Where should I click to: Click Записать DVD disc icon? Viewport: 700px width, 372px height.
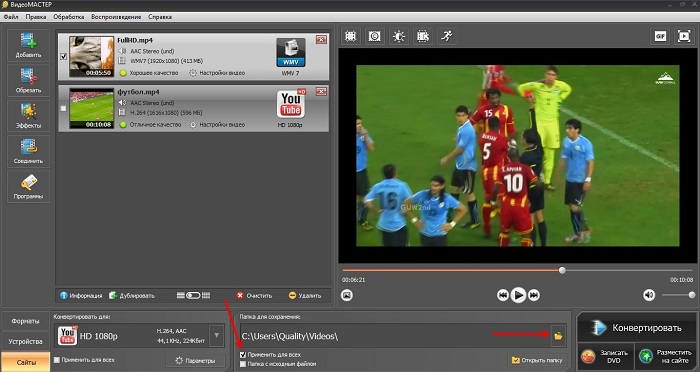coord(589,356)
